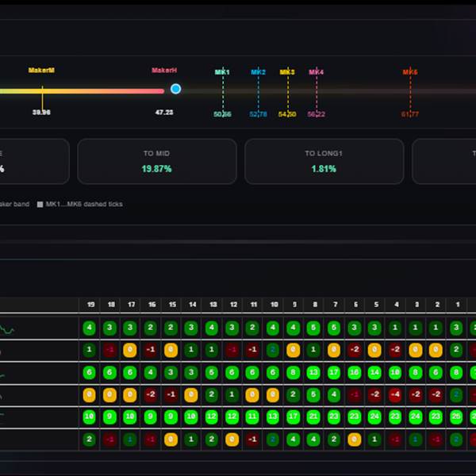
Task: Click the green 16 badge in the table
Action: (x=355, y=373)
